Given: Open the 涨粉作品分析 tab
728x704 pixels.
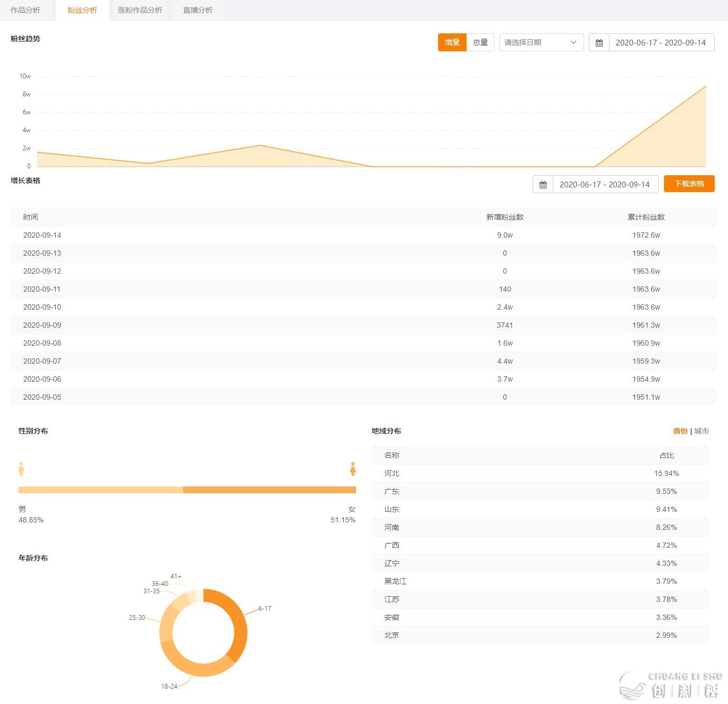Looking at the screenshot, I should tap(140, 10).
